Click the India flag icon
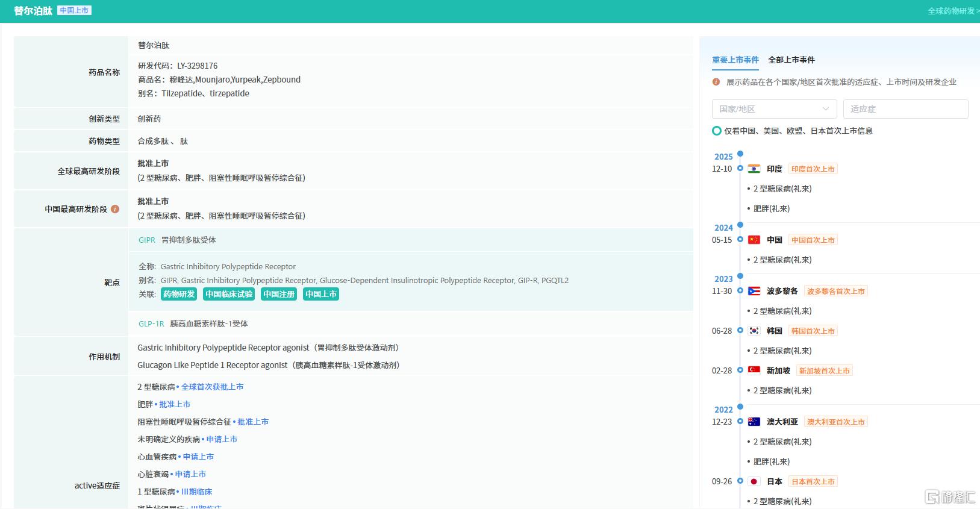 (754, 169)
